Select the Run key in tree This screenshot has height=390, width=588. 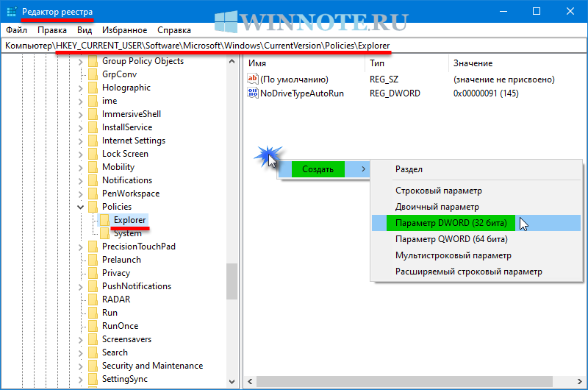pyautogui.click(x=110, y=313)
